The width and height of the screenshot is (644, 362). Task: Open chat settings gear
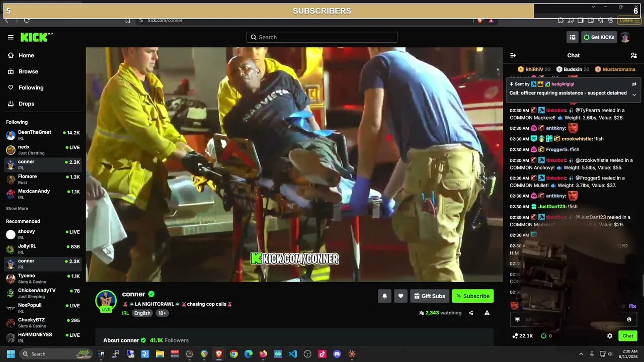pyautogui.click(x=610, y=336)
